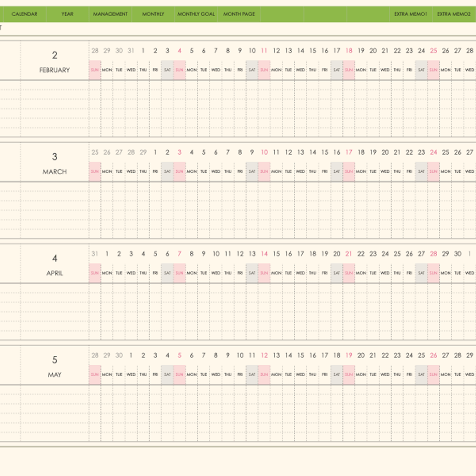Click SAT label under April 27
The height and width of the screenshot is (476, 476).
(421, 273)
